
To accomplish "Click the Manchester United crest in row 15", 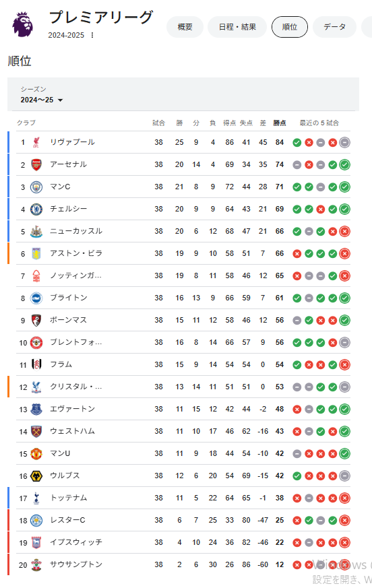I will point(36,454).
